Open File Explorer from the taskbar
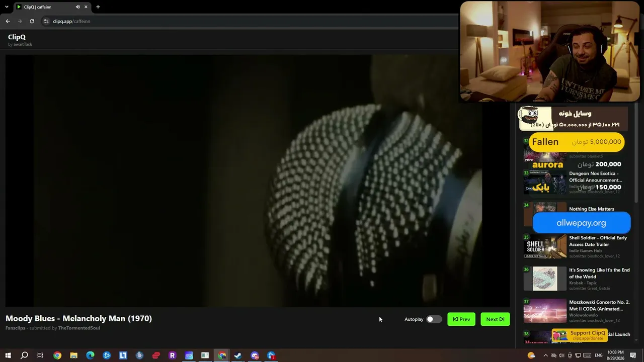Screen dimensions: 644x362 [x=73, y=355]
